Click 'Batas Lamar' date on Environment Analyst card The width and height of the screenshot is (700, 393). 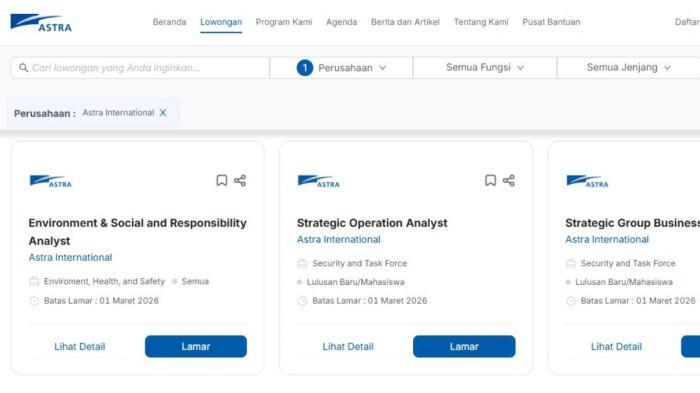[x=101, y=301]
